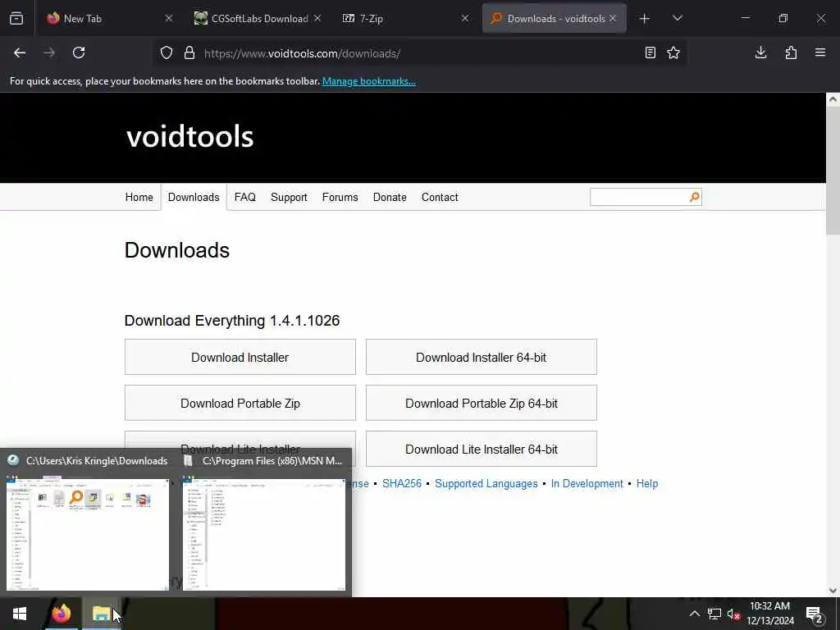Viewport: 840px width, 630px height.
Task: Open the FAQ nav item
Action: (244, 197)
